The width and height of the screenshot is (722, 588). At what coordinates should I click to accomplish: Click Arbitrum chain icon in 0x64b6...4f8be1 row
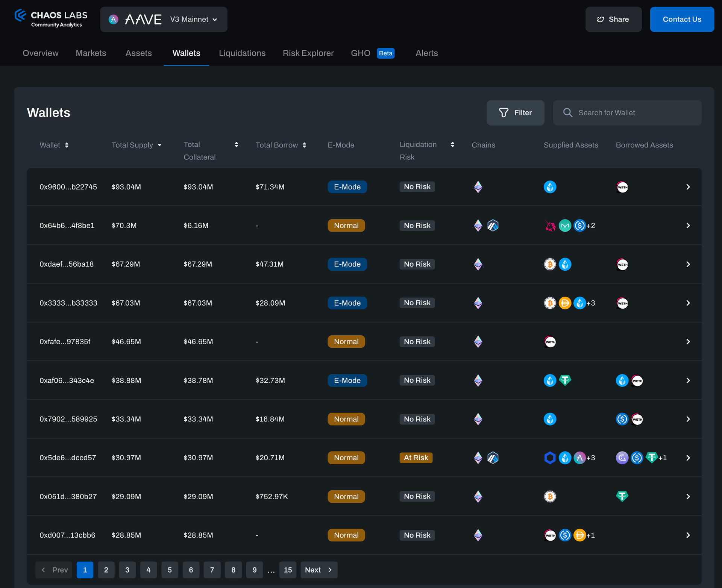[493, 226]
